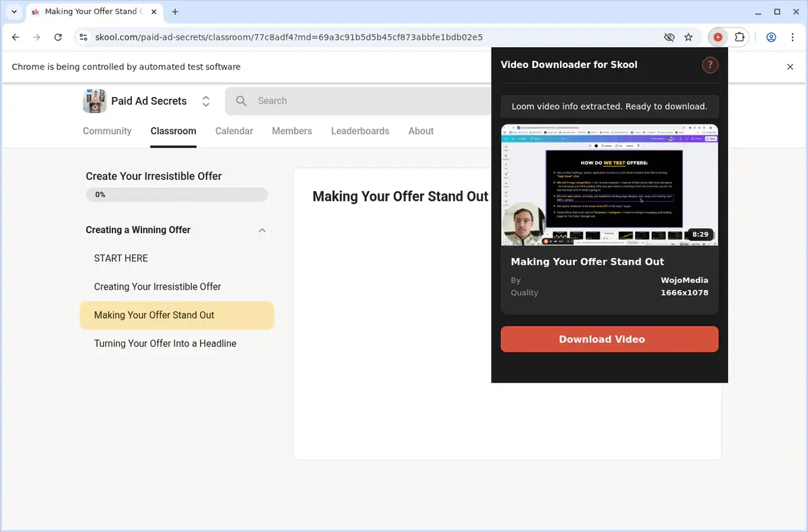Click the Download Video button

coord(609,339)
